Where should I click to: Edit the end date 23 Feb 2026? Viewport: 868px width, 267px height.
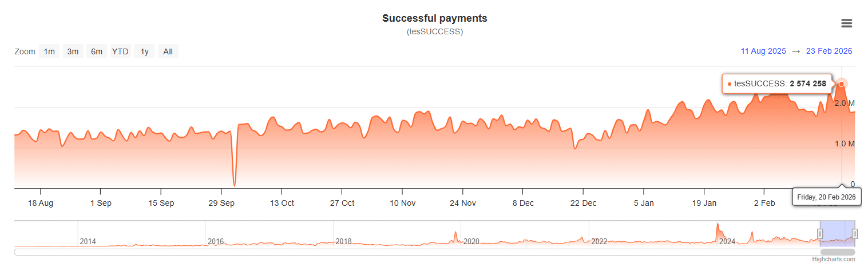coord(829,51)
